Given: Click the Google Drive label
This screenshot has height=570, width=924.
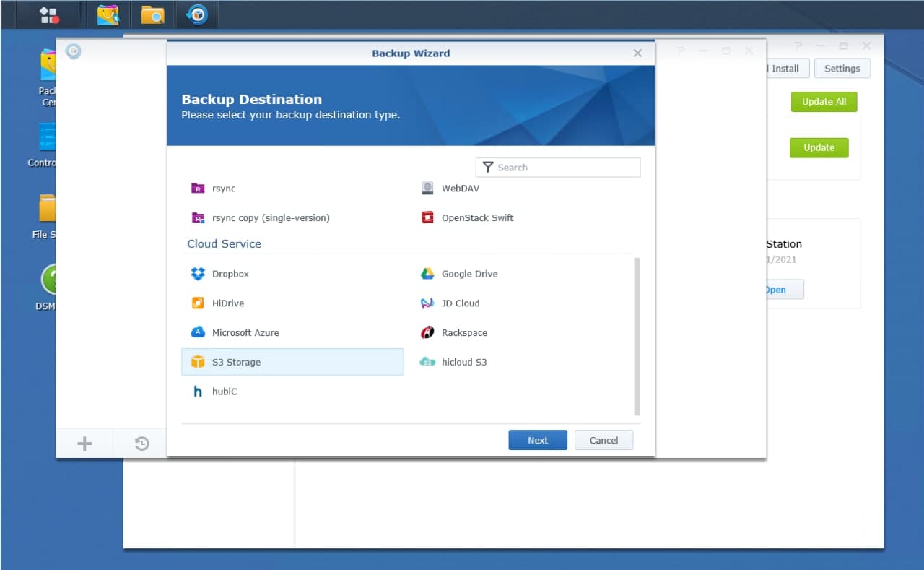Looking at the screenshot, I should point(470,274).
